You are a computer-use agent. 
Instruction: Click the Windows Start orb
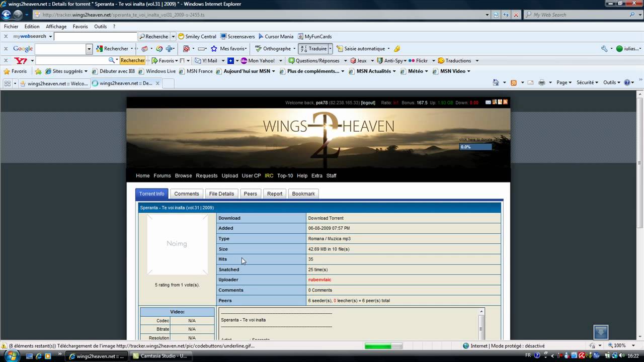click(x=11, y=356)
